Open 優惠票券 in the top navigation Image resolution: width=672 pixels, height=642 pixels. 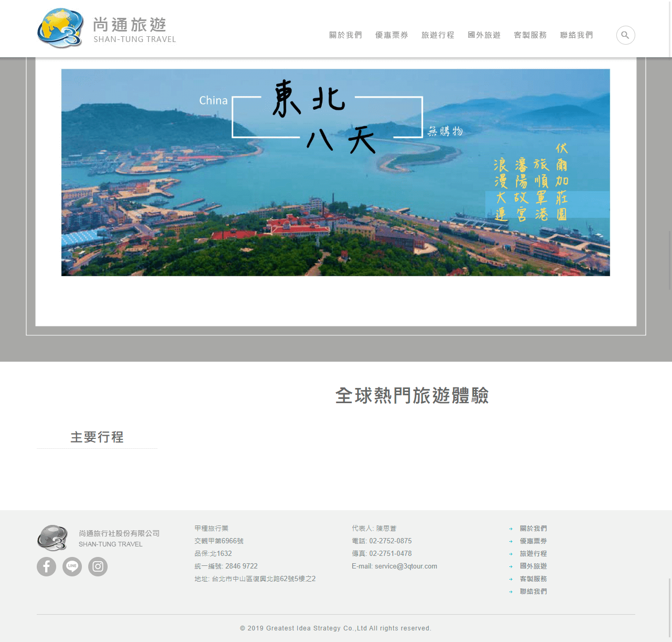(392, 35)
